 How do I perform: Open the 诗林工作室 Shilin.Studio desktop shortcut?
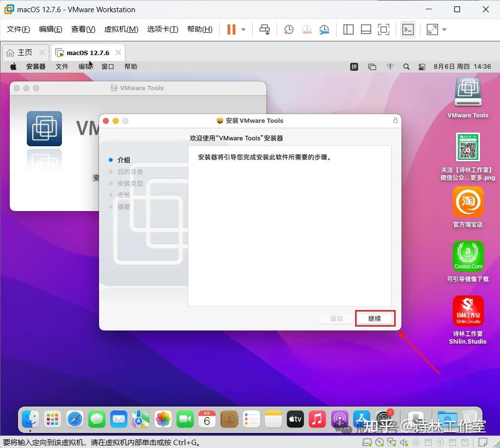(x=468, y=320)
